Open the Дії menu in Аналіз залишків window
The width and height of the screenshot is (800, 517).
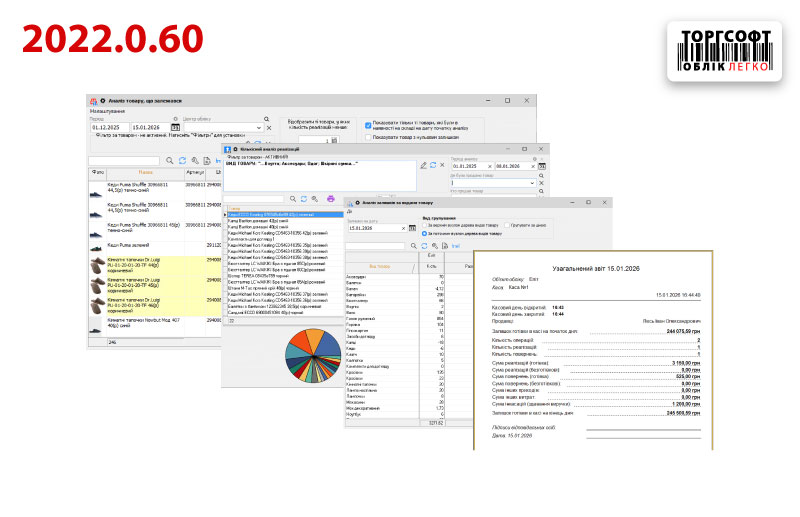(x=349, y=210)
